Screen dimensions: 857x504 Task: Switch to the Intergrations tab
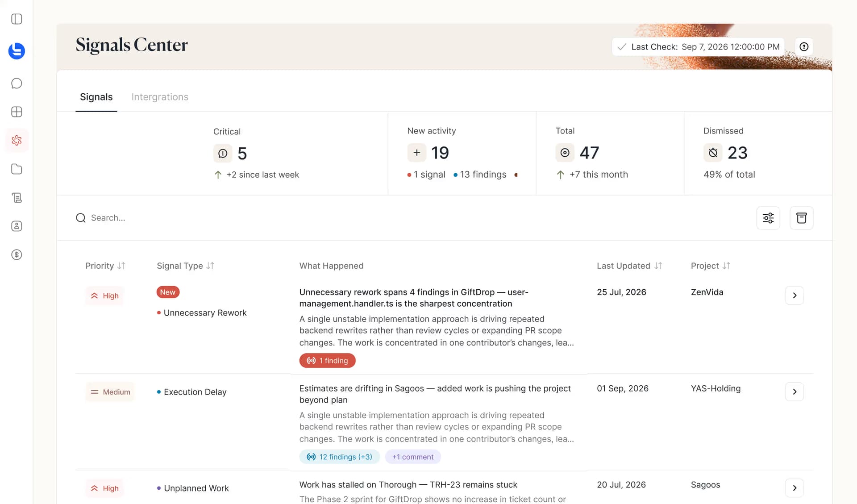pyautogui.click(x=160, y=97)
